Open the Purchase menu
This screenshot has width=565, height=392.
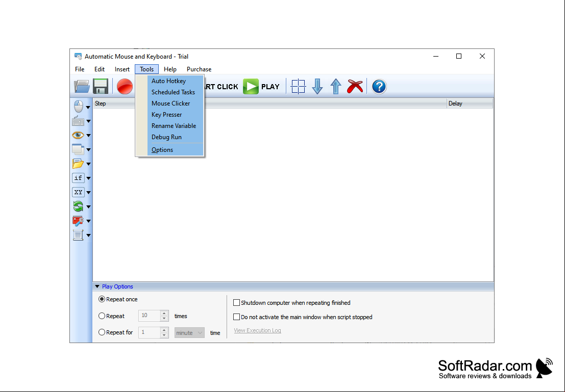[199, 69]
